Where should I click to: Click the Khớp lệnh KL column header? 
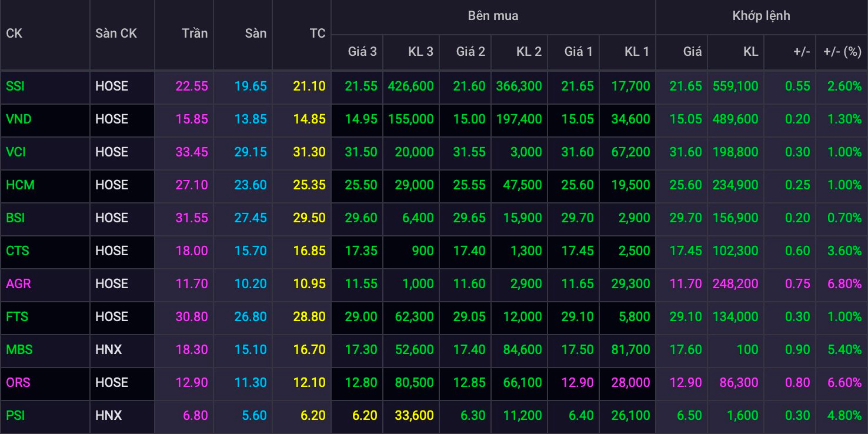[750, 52]
